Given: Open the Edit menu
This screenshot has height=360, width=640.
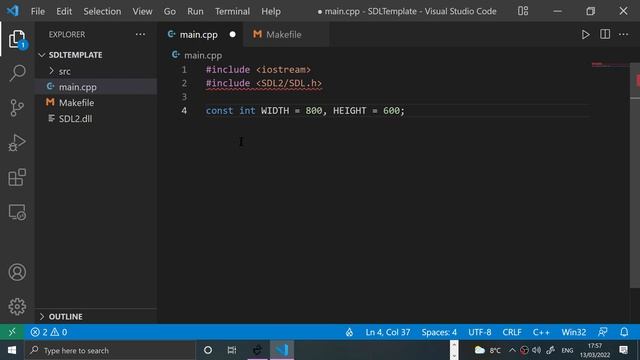Looking at the screenshot, I should click(x=64, y=11).
